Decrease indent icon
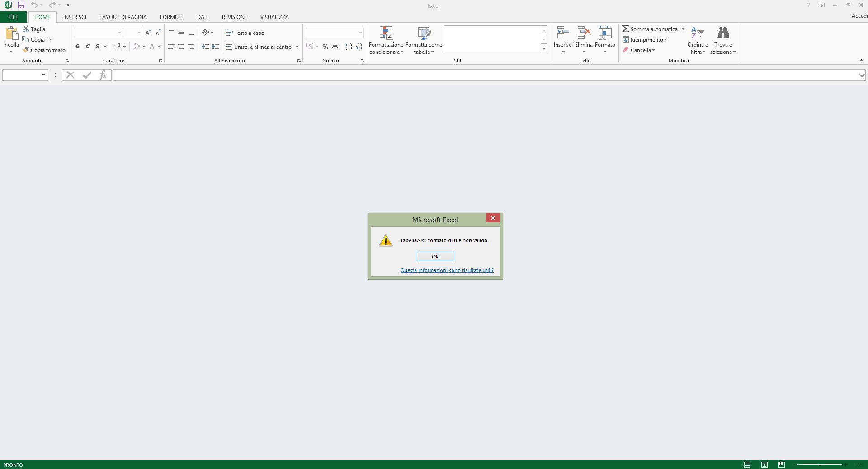This screenshot has width=868, height=469. (x=205, y=47)
